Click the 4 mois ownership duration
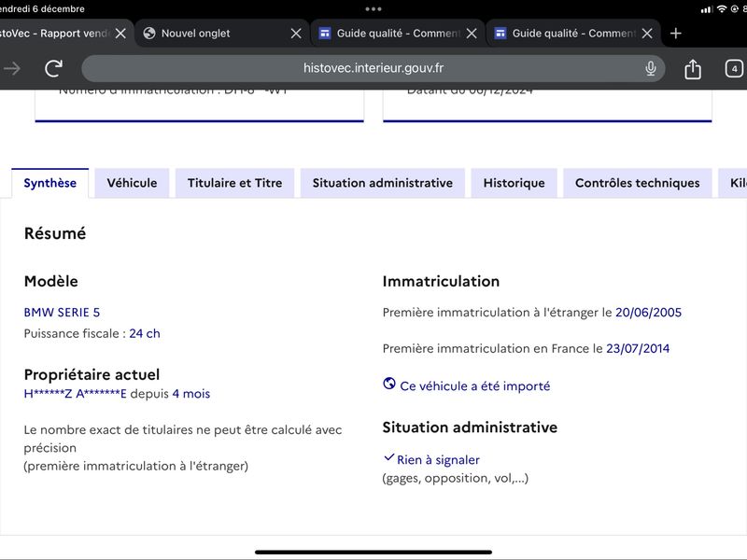The width and height of the screenshot is (747, 560). tap(191, 394)
